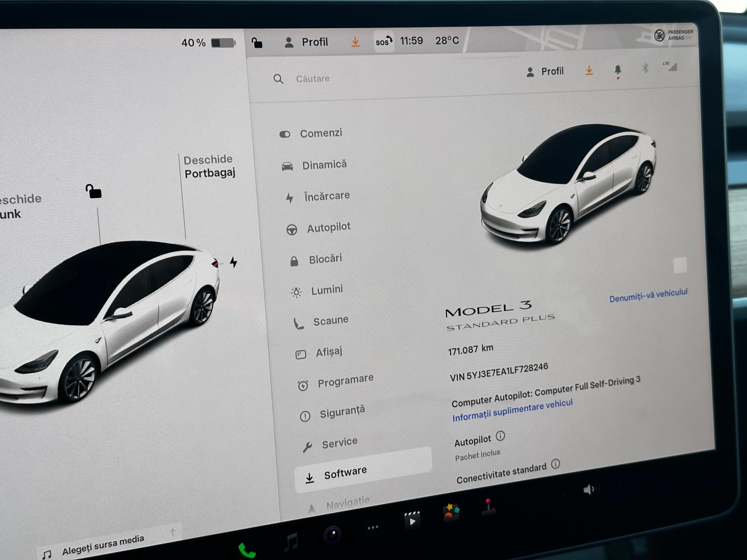
Task: Open the three-dots app launcher
Action: pos(373,528)
